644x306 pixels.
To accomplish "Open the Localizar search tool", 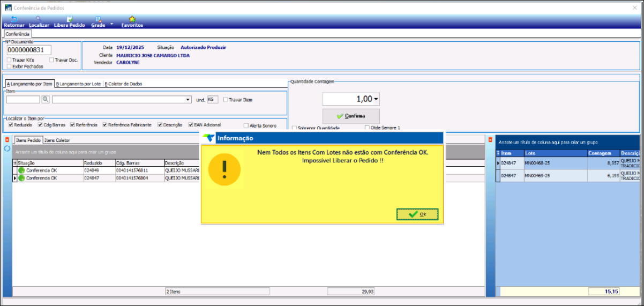I will (x=39, y=19).
